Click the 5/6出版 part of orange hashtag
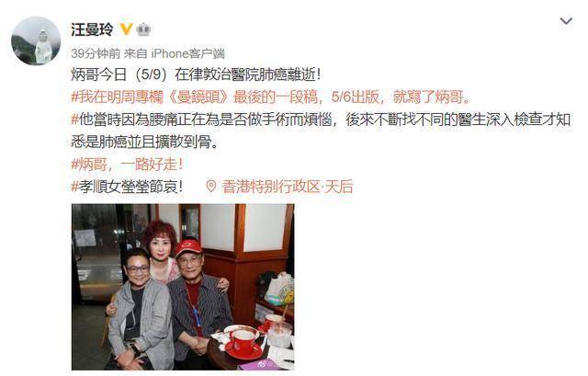 [x=356, y=97]
